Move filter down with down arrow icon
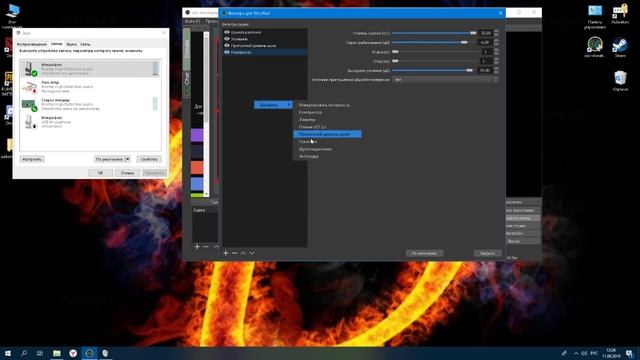 252,253
